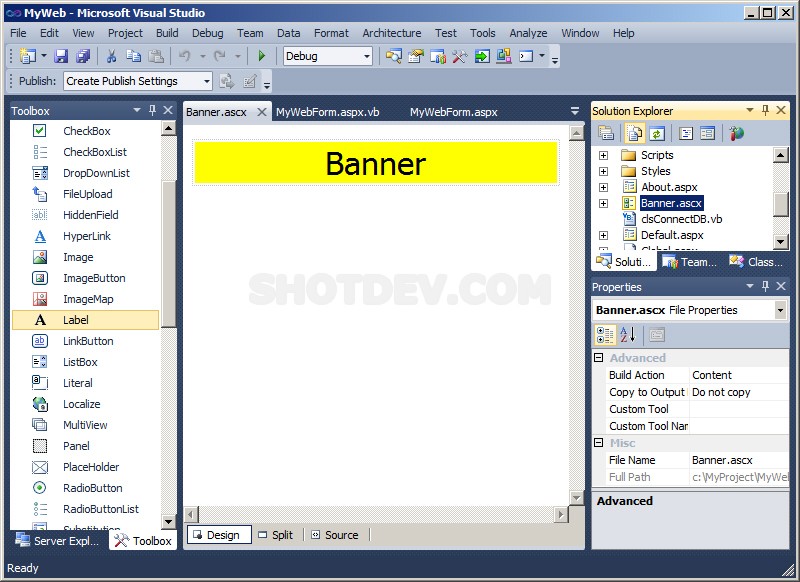The image size is (800, 582).
Task: Open the Debug configuration dropdown
Action: 366,57
